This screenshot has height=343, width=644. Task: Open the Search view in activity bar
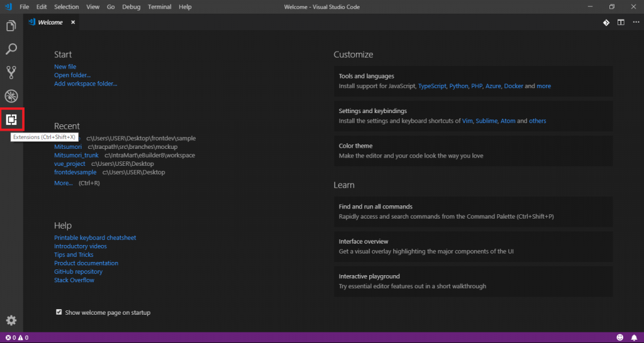tap(11, 49)
